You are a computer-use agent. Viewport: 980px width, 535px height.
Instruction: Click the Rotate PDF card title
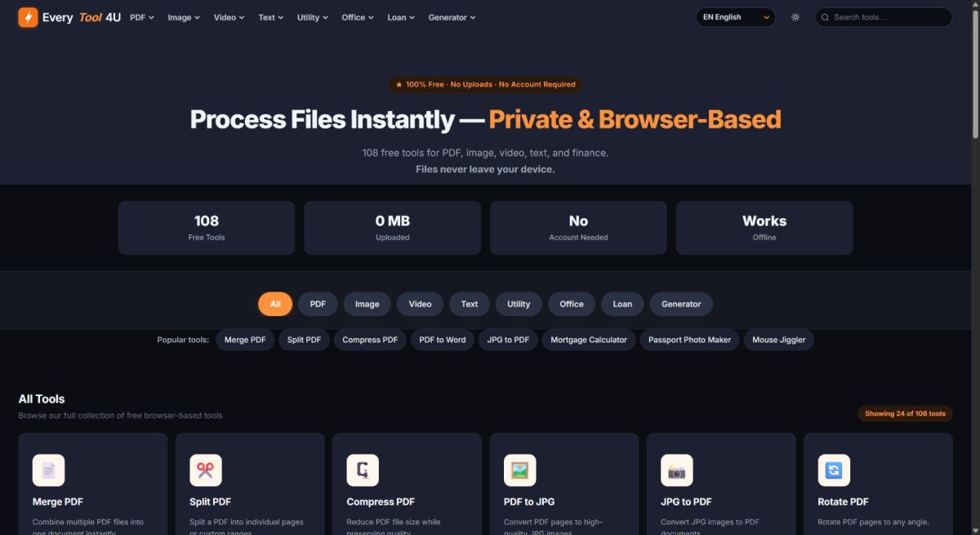point(843,502)
